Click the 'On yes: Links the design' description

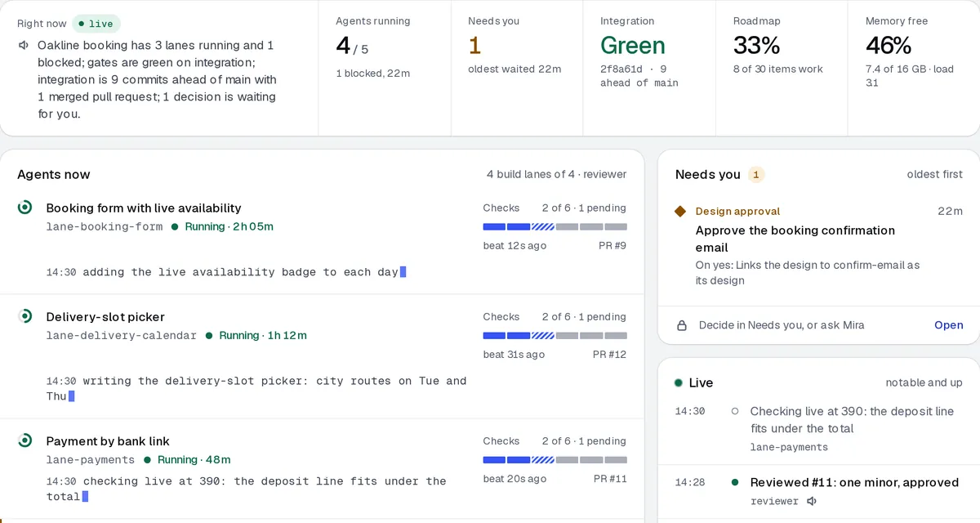pos(807,272)
